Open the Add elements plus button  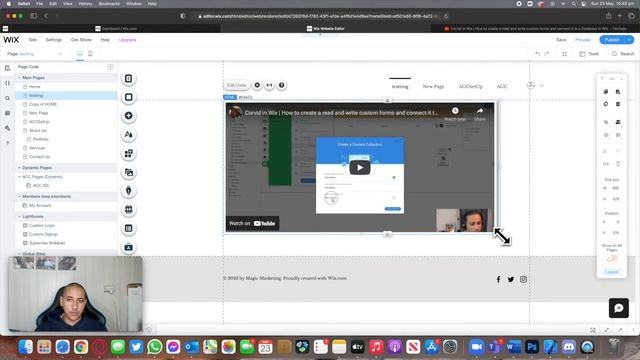point(129,116)
